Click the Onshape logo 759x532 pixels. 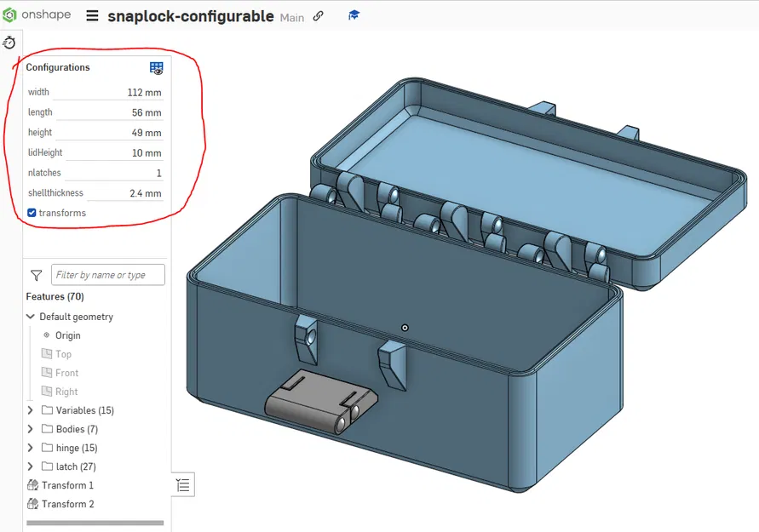tap(11, 14)
